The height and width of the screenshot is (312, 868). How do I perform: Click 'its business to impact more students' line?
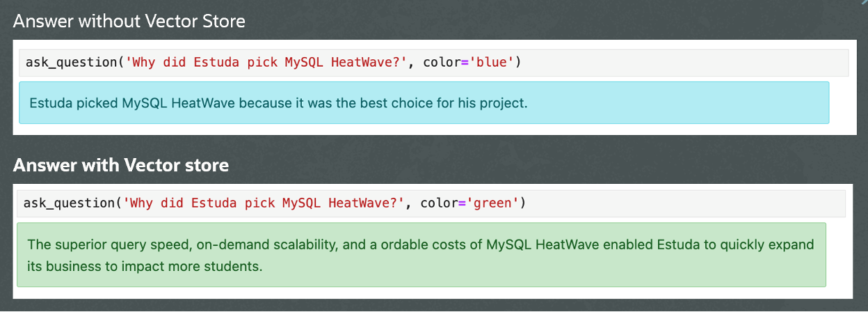(144, 266)
